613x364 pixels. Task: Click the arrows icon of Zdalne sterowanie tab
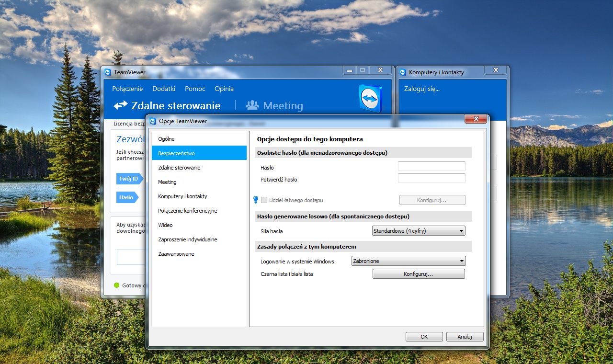click(121, 105)
